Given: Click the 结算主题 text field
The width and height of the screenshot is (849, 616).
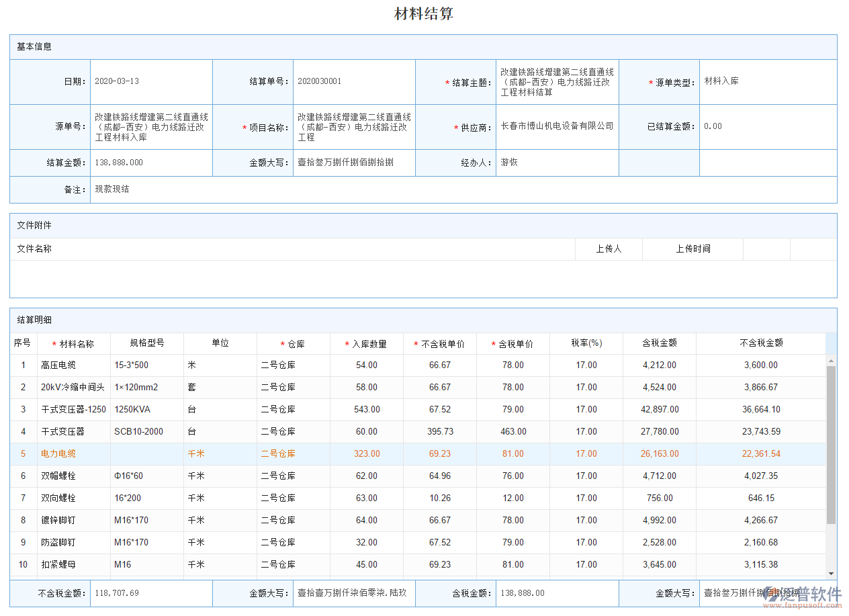Looking at the screenshot, I should click(x=557, y=82).
